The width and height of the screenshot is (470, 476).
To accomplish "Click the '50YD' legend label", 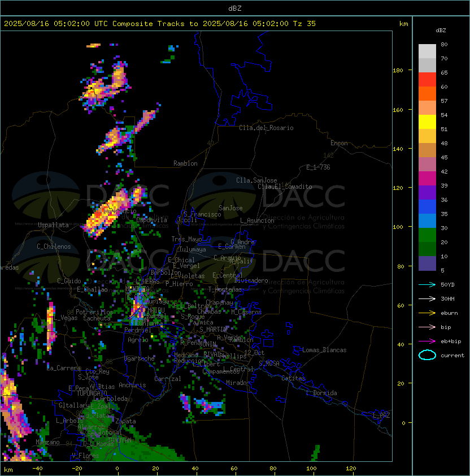I will coord(447,285).
